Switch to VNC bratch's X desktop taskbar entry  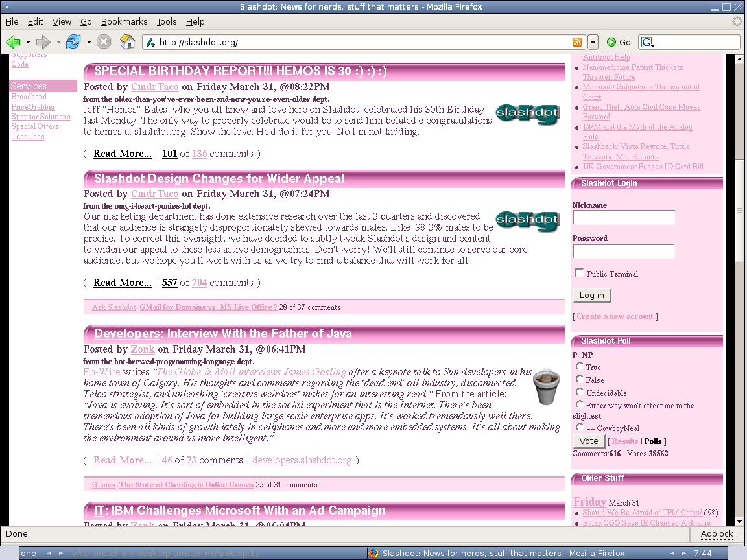165,553
